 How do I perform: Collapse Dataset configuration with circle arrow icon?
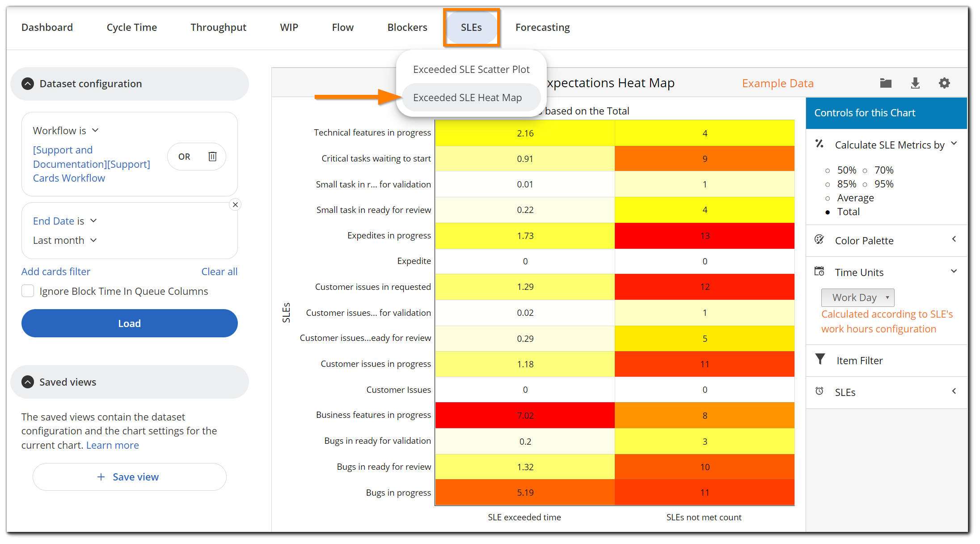point(28,84)
